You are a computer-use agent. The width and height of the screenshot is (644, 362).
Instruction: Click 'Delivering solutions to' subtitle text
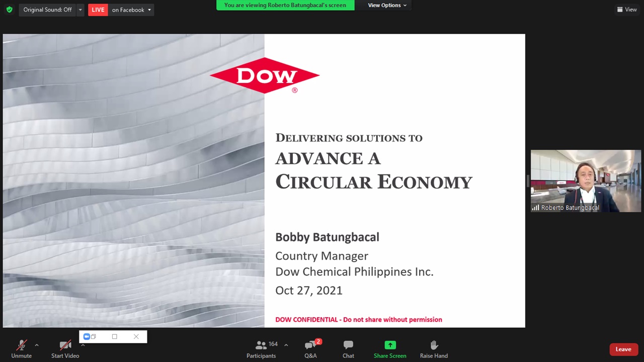point(349,138)
